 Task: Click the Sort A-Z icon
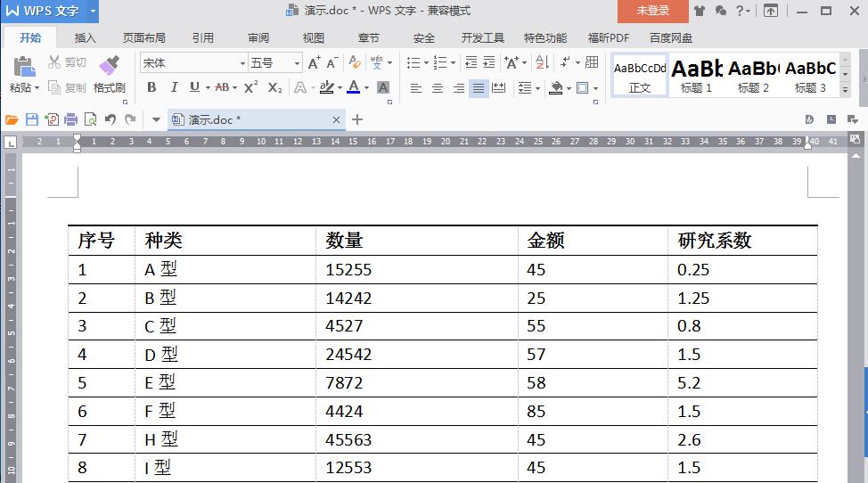tap(543, 62)
